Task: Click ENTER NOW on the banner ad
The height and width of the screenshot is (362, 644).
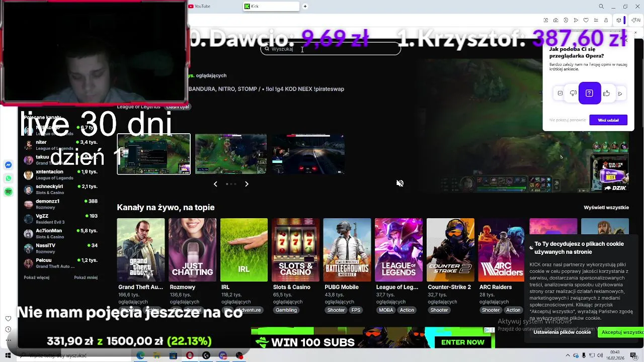Action: click(462, 342)
